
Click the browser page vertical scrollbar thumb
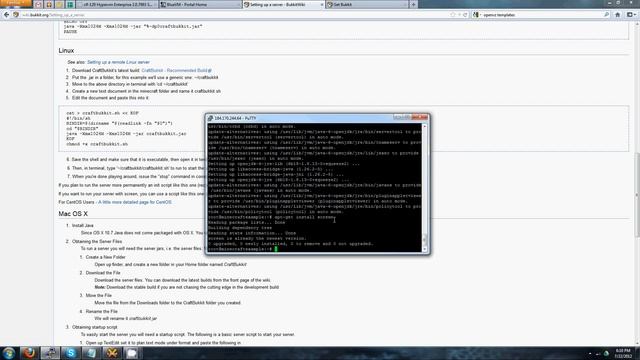click(637, 194)
